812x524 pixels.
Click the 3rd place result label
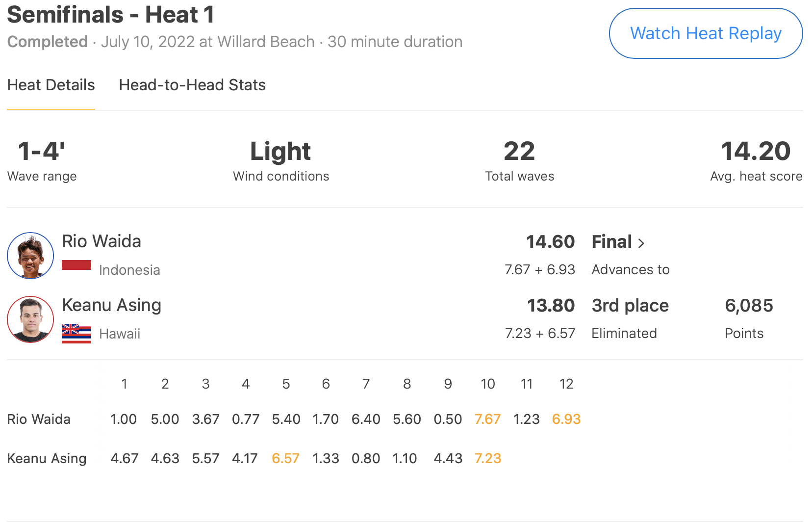(x=630, y=306)
